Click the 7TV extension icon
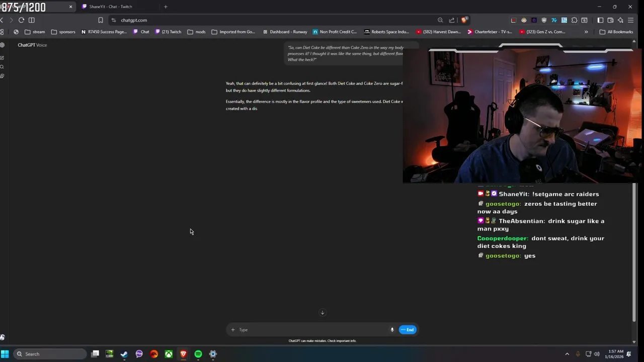The width and height of the screenshot is (644, 362). pyautogui.click(x=554, y=20)
